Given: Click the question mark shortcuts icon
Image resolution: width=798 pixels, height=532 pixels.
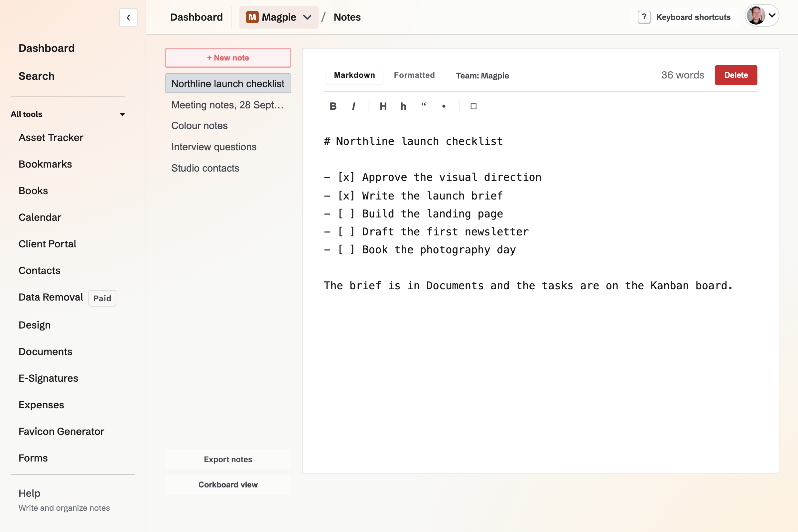Looking at the screenshot, I should point(644,17).
